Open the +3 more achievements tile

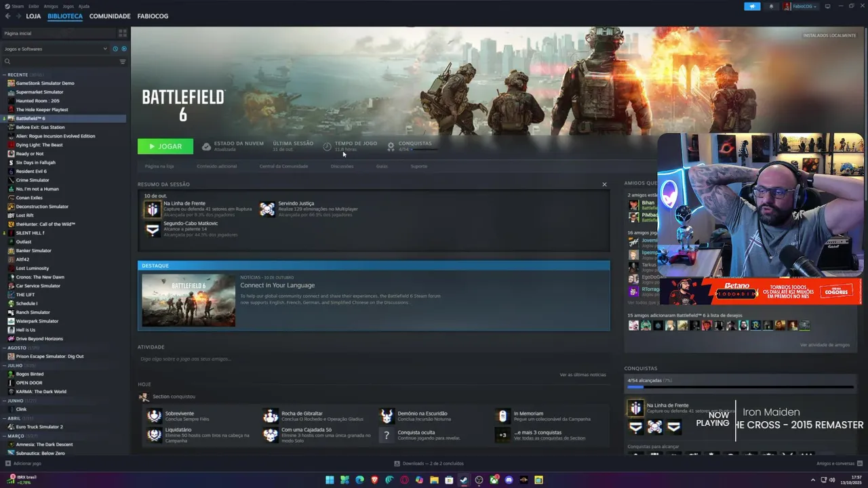tap(502, 435)
